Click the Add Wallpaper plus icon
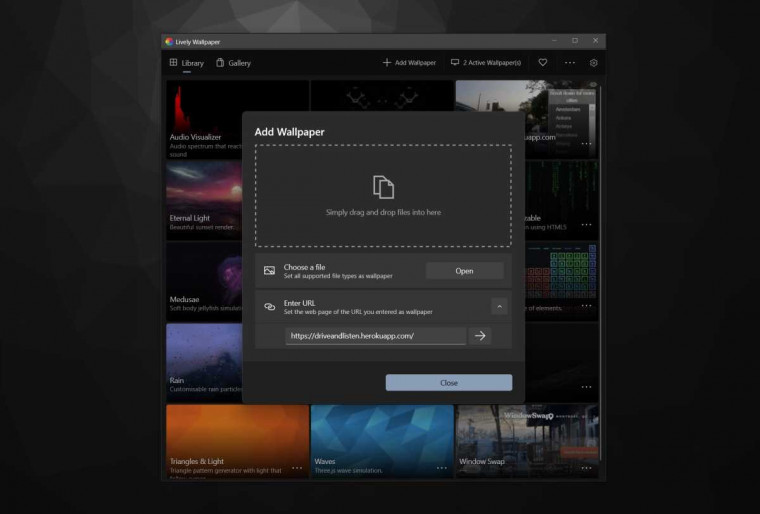The image size is (760, 514). (x=387, y=63)
